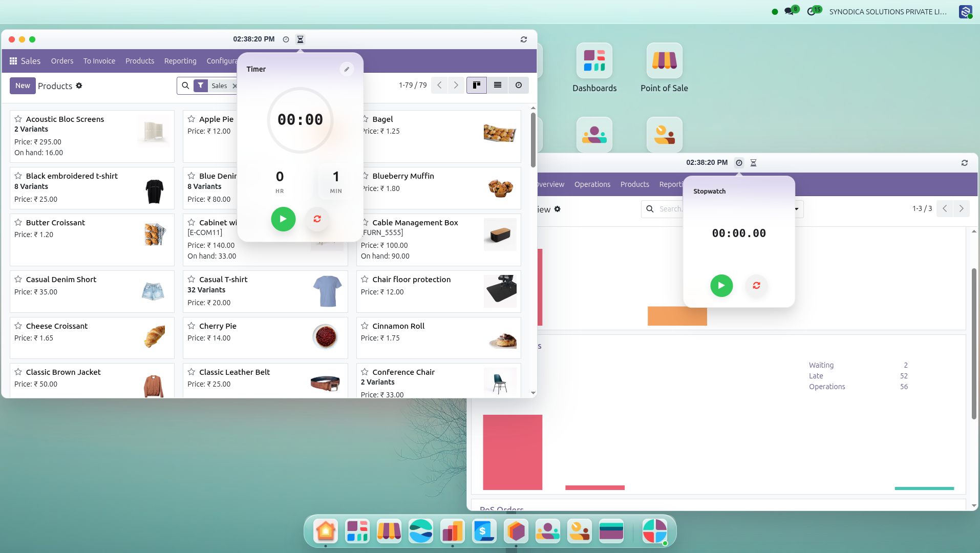Screen dimensions: 980x553
Task: Open company name SYNODICA SOLUTIONS in top bar
Action: pyautogui.click(x=888, y=11)
